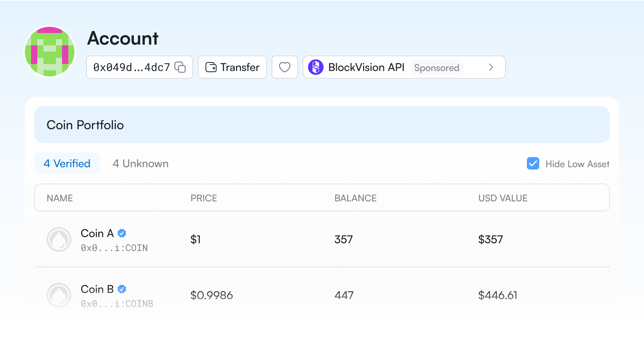This screenshot has width=644, height=348.
Task: Click the 0x049d...4dc7 address text
Action: tap(132, 68)
